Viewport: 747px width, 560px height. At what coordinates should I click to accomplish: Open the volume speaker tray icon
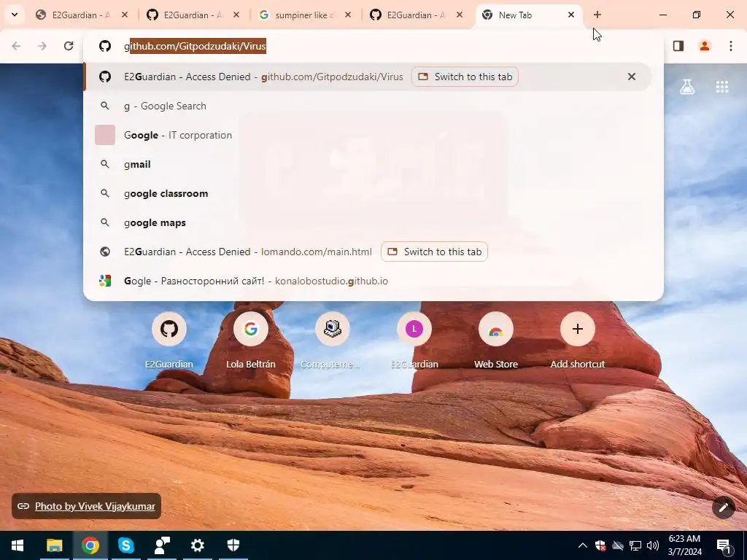point(653,545)
